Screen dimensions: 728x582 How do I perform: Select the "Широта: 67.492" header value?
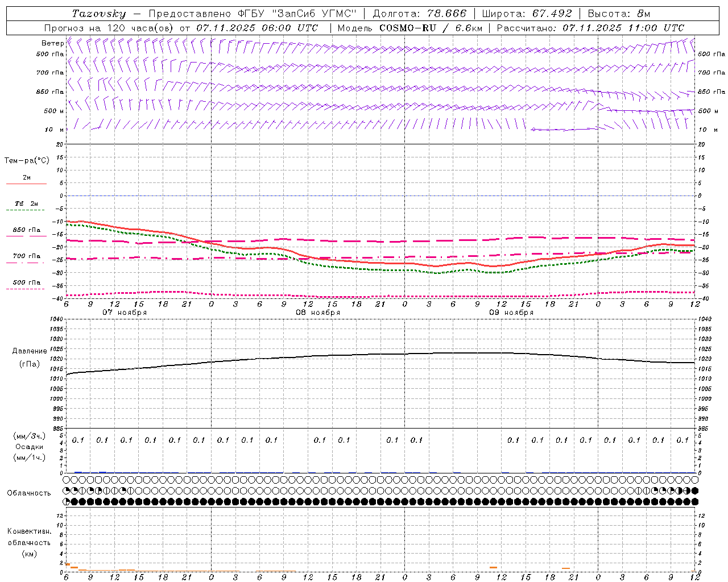click(x=527, y=14)
